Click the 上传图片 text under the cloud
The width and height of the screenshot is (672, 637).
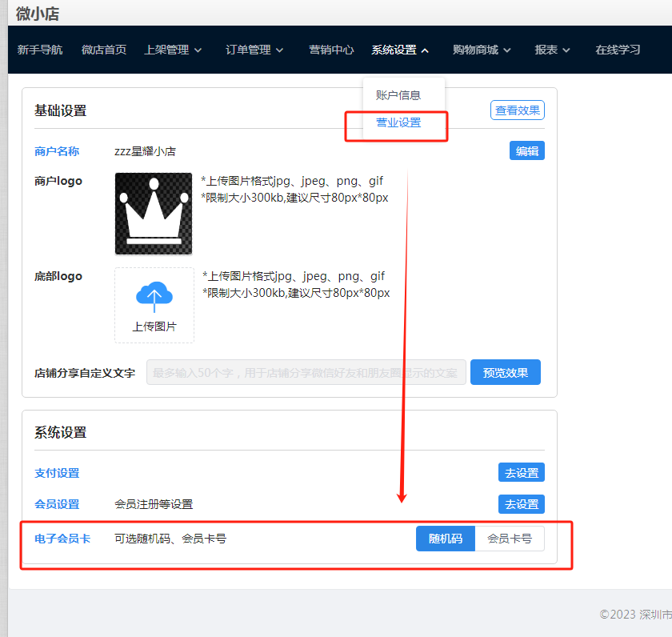click(x=154, y=327)
